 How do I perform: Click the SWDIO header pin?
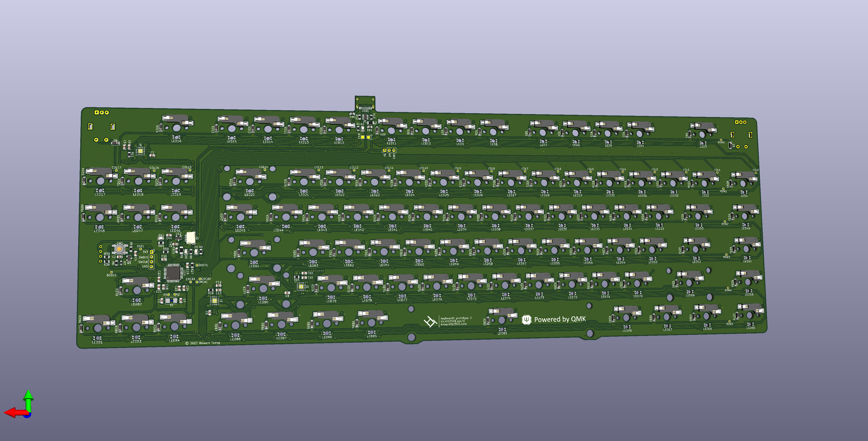tap(152, 257)
